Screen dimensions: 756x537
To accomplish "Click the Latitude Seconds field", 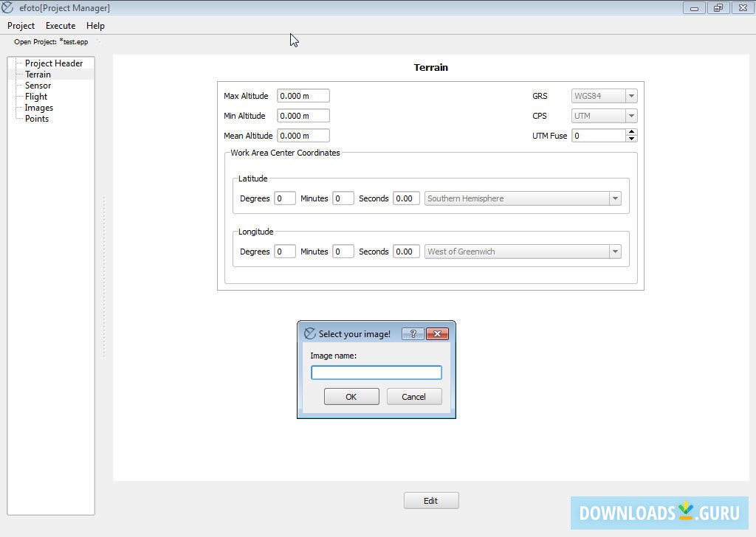I will (x=406, y=198).
